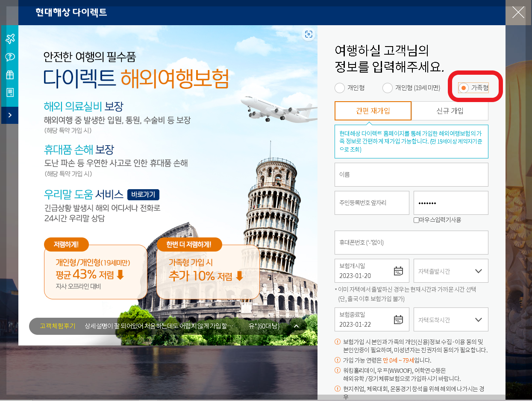
Task: Click the 이름 input field
Action: [x=411, y=175]
